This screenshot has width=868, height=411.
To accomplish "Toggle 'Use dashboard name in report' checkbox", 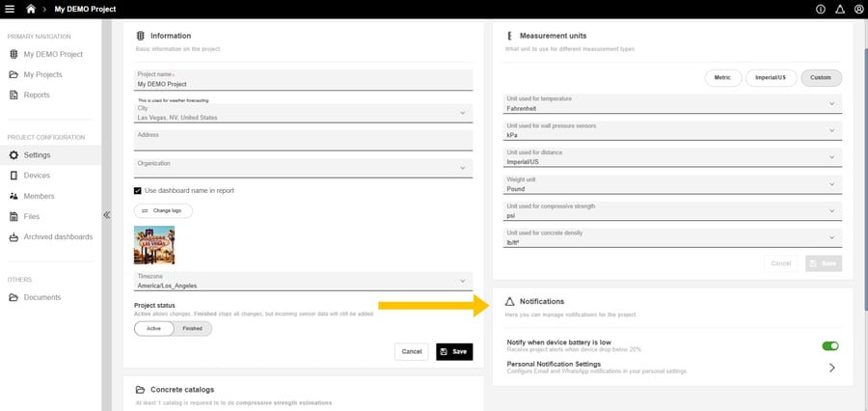I will (x=138, y=191).
